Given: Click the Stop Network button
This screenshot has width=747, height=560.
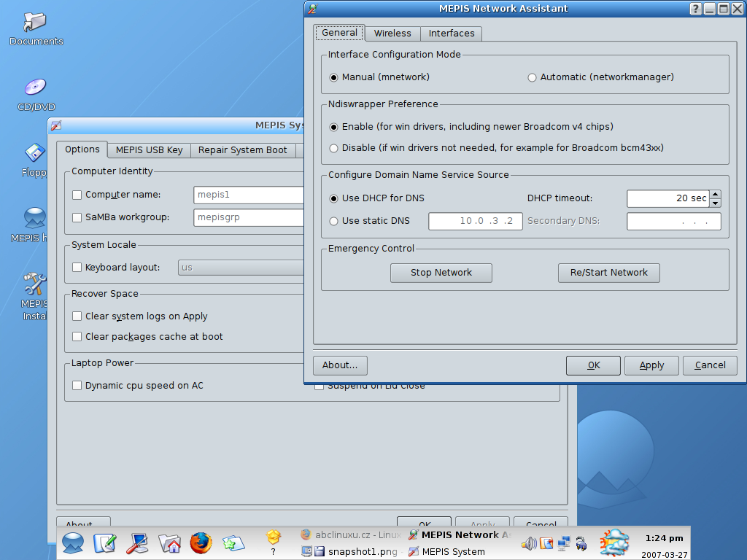Looking at the screenshot, I should point(441,273).
